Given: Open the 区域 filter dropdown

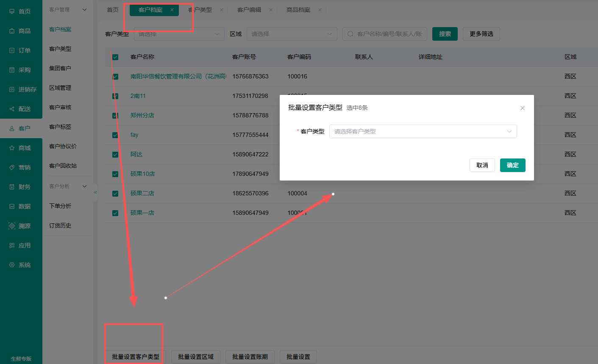Looking at the screenshot, I should (x=292, y=34).
